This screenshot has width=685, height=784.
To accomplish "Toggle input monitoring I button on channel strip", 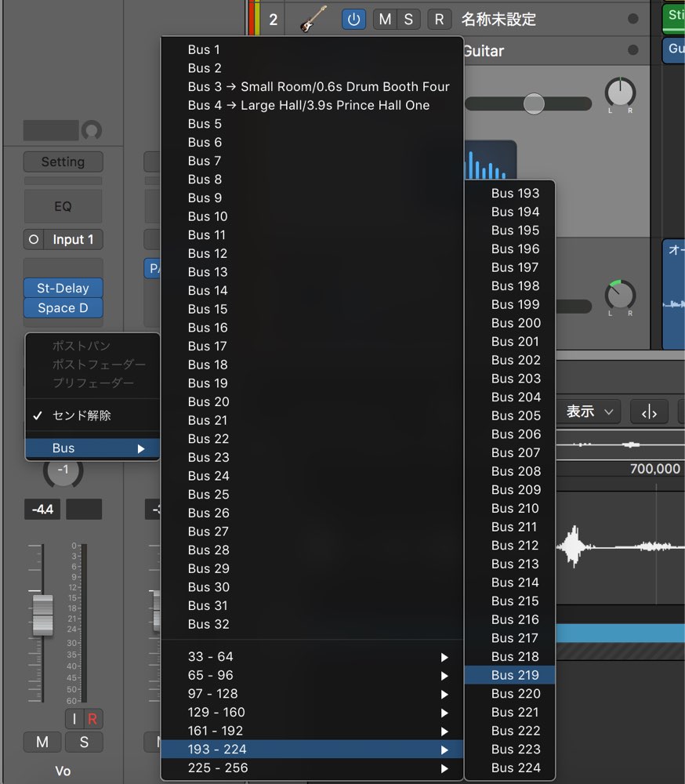I will [74, 719].
